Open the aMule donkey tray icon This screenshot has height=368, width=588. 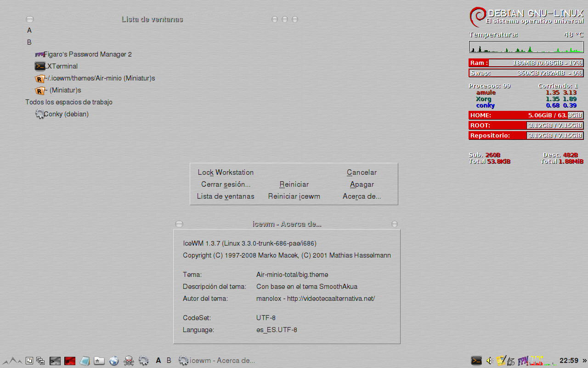[x=511, y=361]
